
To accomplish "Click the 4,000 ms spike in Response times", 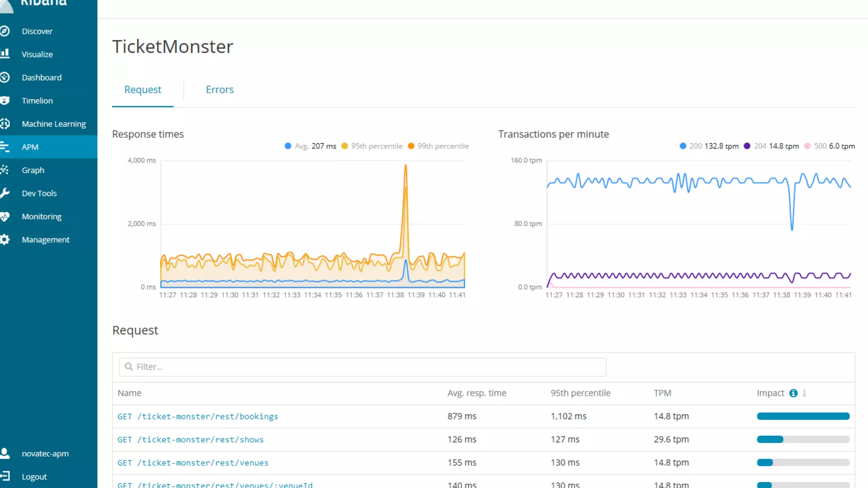I will (x=406, y=166).
